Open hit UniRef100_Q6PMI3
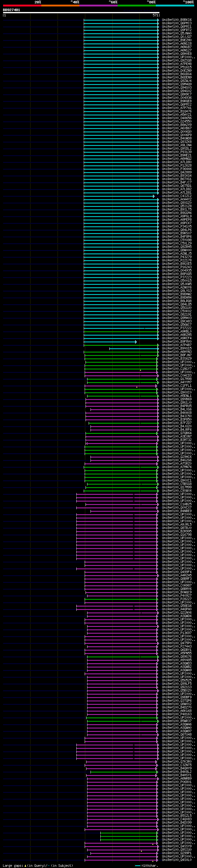The height and width of the screenshot is (868, 197). (177, 23)
